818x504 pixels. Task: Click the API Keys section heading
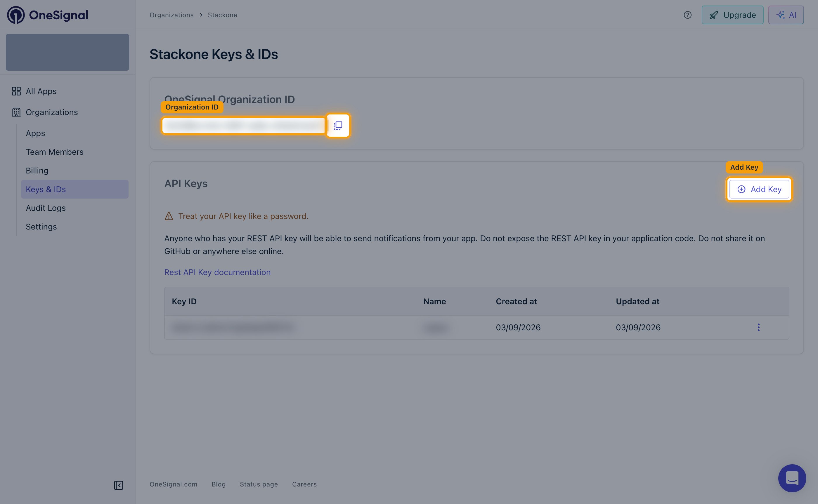(186, 183)
